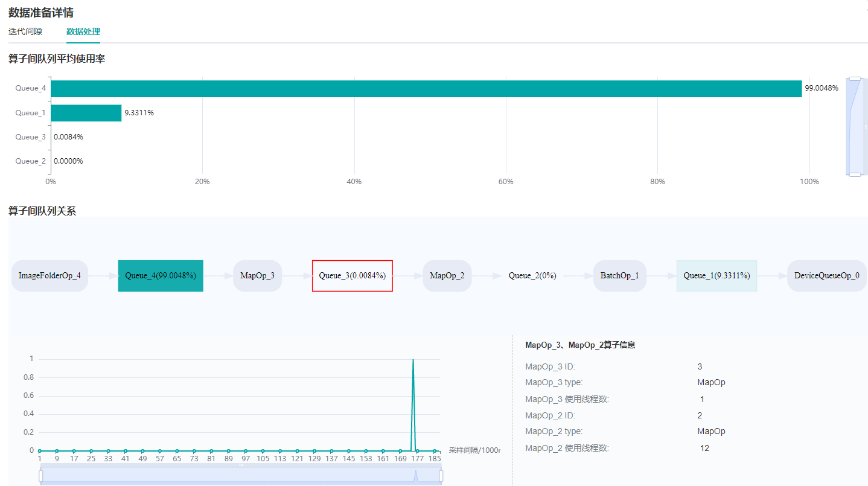Click the Queue_4 bar at 99.0048%
This screenshot has height=486, width=868.
[426, 89]
